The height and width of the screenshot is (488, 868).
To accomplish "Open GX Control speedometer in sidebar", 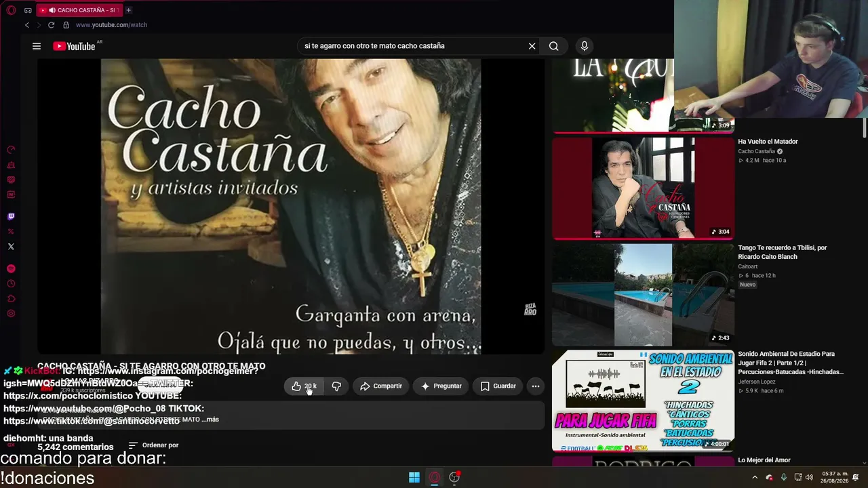I will 11,150.
